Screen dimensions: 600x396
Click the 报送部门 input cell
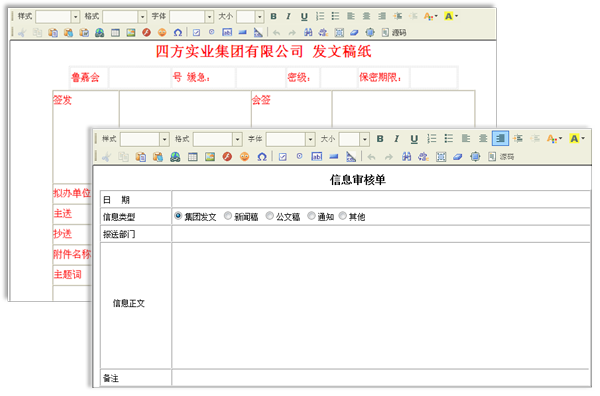click(381, 234)
